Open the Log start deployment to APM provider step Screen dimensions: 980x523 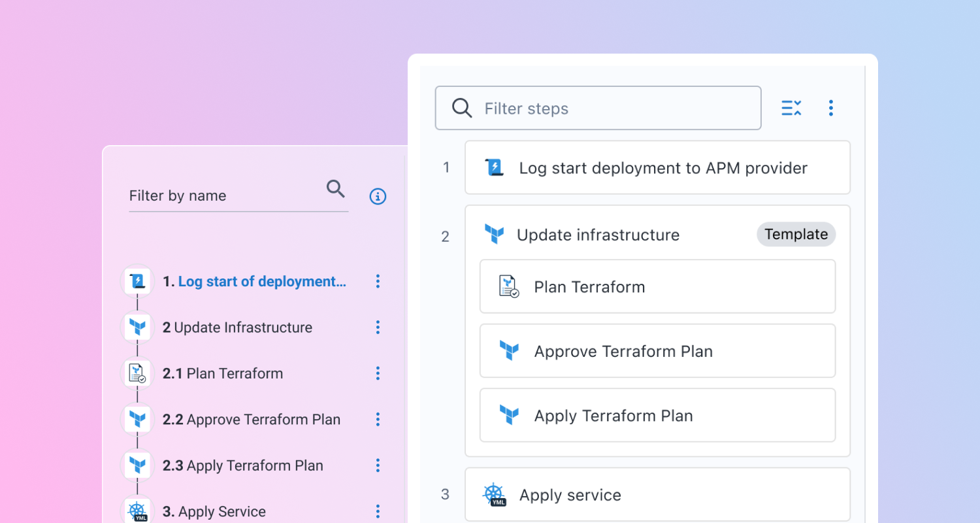pos(657,167)
